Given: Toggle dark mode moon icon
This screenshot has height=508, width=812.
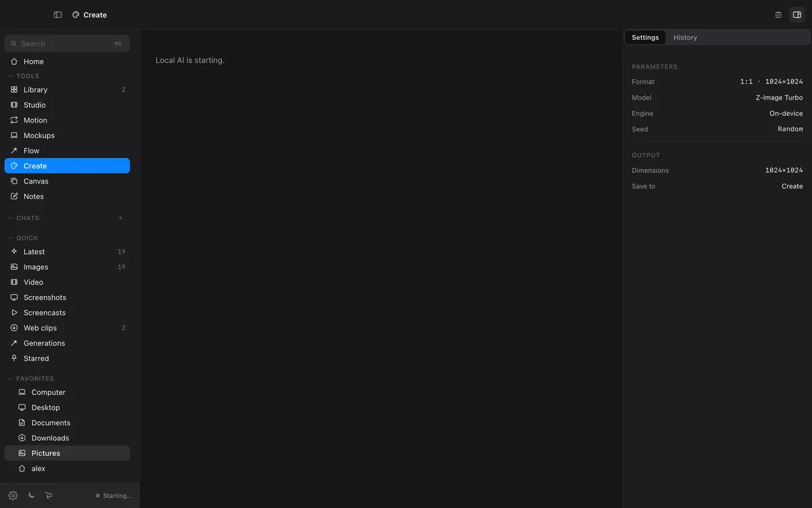Looking at the screenshot, I should click(31, 495).
